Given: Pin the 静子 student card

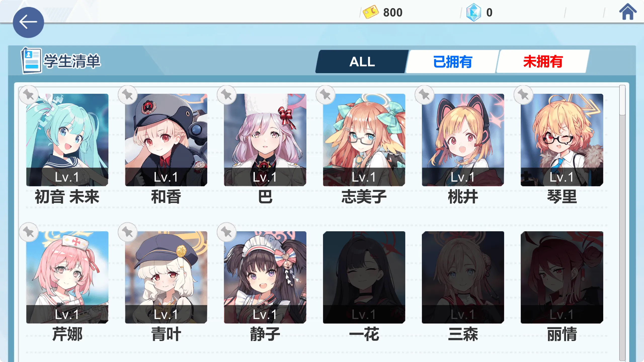Looking at the screenshot, I should [226, 232].
